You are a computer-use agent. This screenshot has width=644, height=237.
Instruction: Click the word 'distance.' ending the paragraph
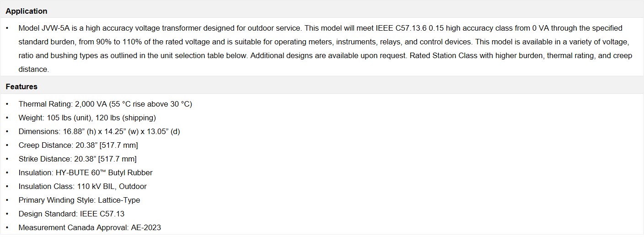click(x=33, y=69)
